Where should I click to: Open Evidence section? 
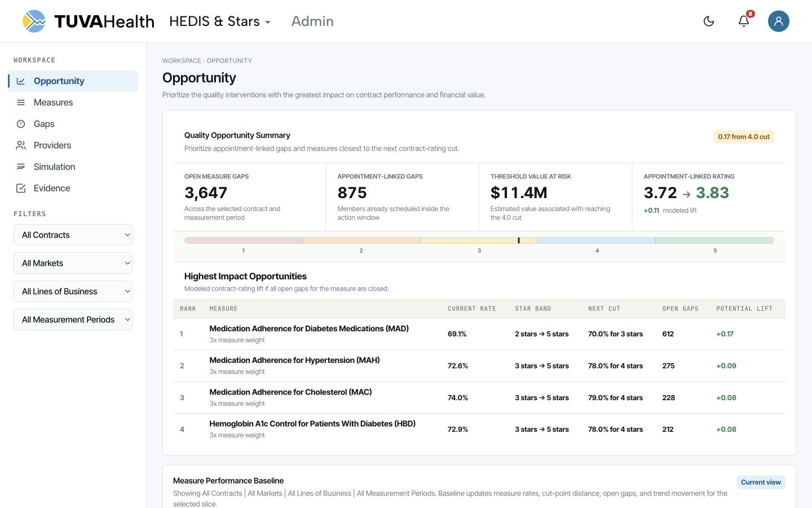pos(73,189)
